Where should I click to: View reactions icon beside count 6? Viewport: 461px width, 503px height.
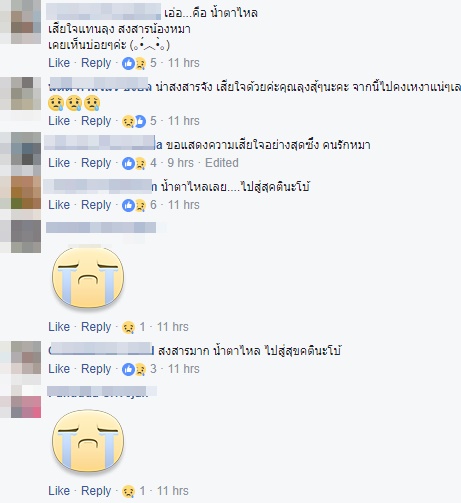(x=134, y=205)
